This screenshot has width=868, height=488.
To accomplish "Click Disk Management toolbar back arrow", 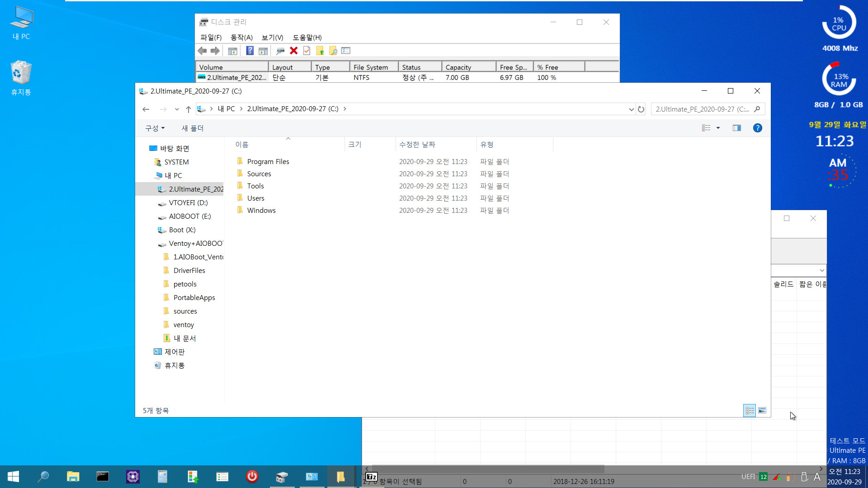I will 202,51.
